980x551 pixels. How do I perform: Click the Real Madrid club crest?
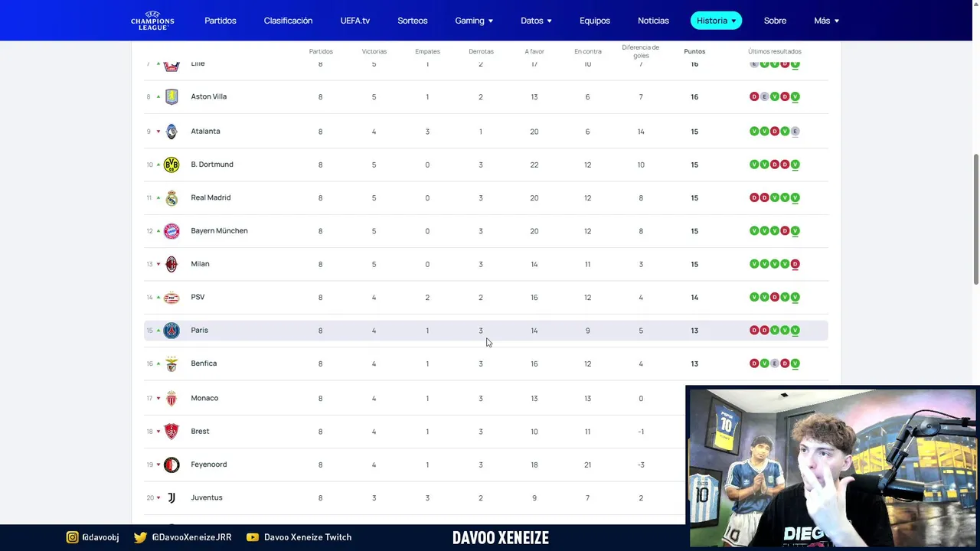click(171, 198)
